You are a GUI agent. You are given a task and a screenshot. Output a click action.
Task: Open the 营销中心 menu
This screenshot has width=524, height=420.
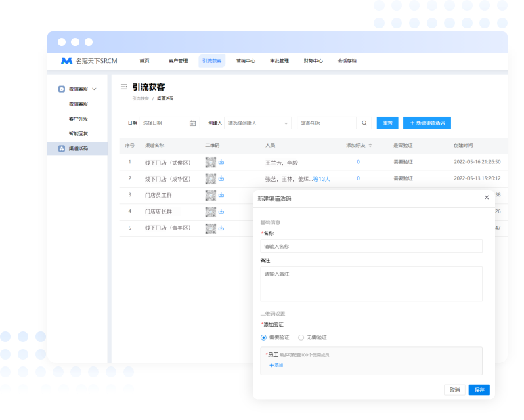[246, 61]
